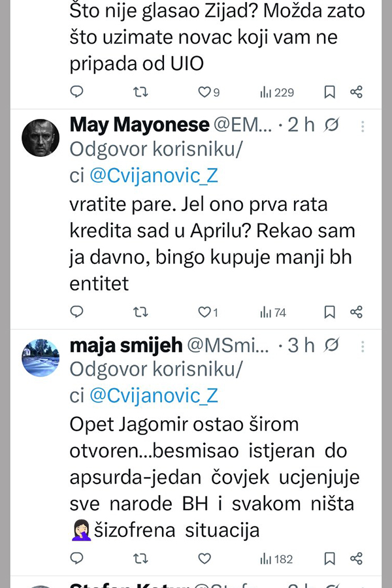The width and height of the screenshot is (392, 588).
Task: Open more options for maja smijeh's tweet
Action: tap(363, 346)
